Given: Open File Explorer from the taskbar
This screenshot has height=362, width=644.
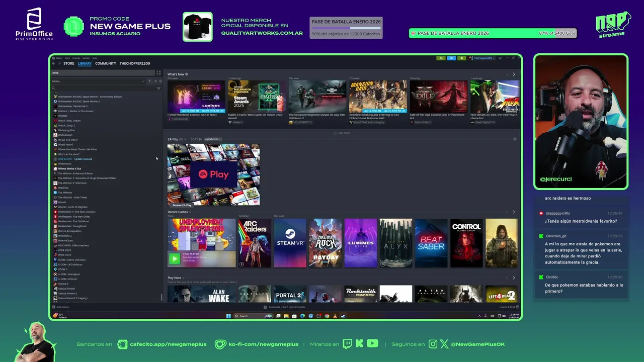Looking at the screenshot, I should [x=286, y=316].
